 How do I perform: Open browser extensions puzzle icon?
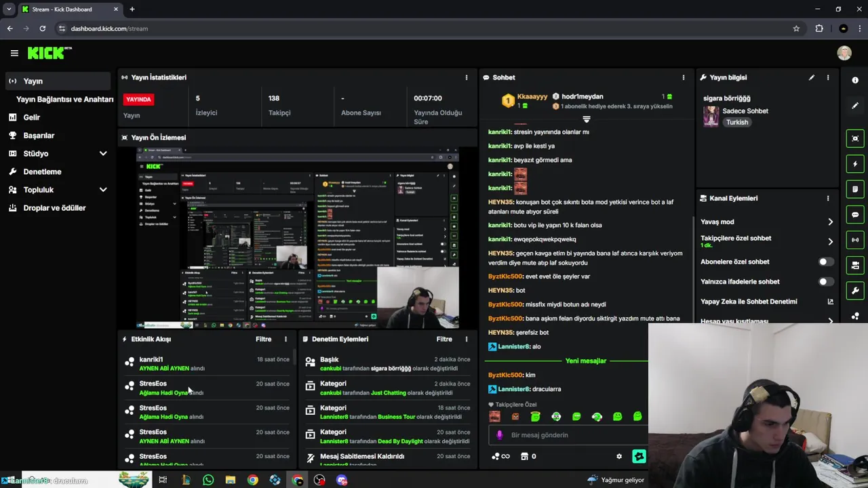tap(819, 28)
